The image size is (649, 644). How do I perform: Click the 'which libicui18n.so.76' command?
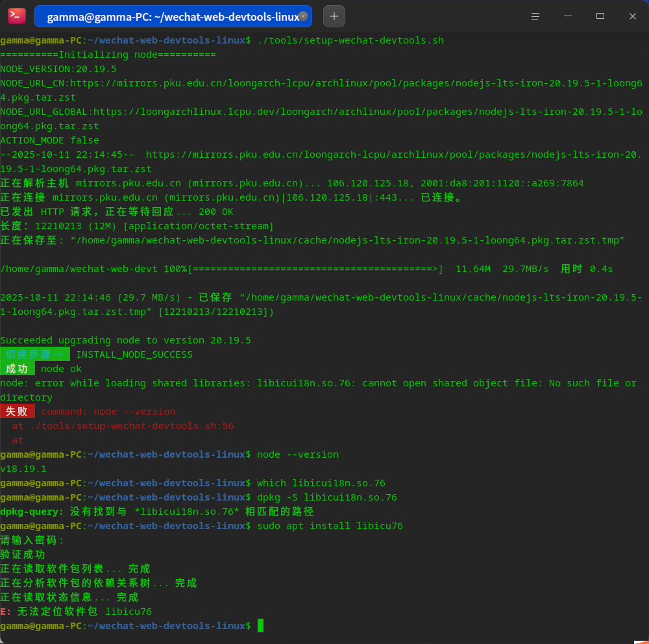click(321, 483)
